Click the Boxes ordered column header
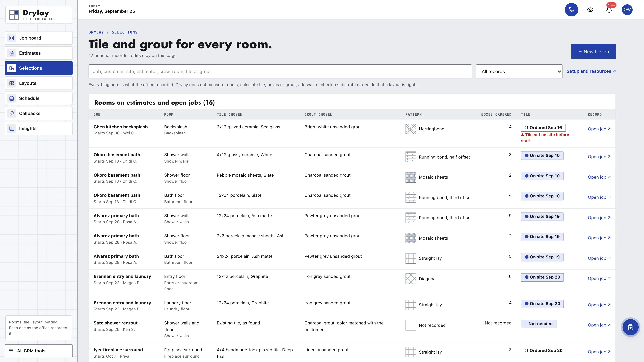This screenshot has width=644, height=362. 496,114
